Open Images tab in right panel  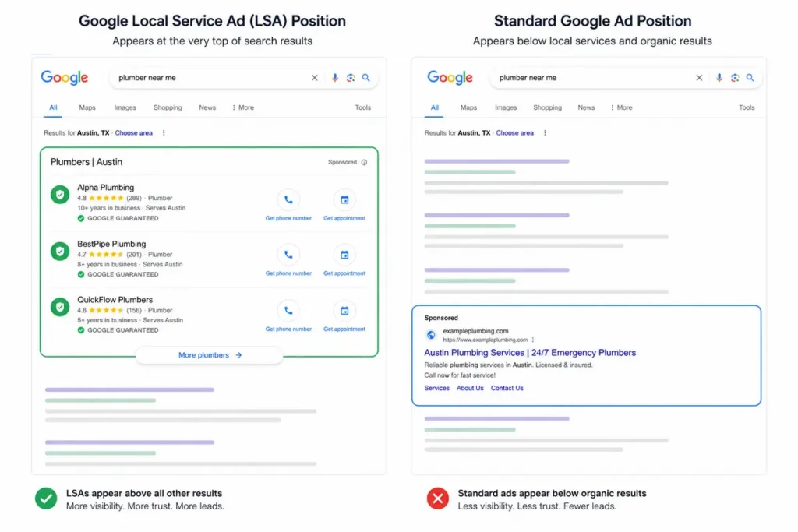coord(506,107)
